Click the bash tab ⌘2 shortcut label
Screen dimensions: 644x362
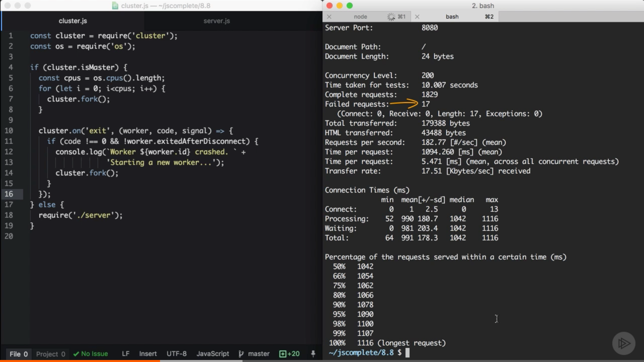[489, 17]
